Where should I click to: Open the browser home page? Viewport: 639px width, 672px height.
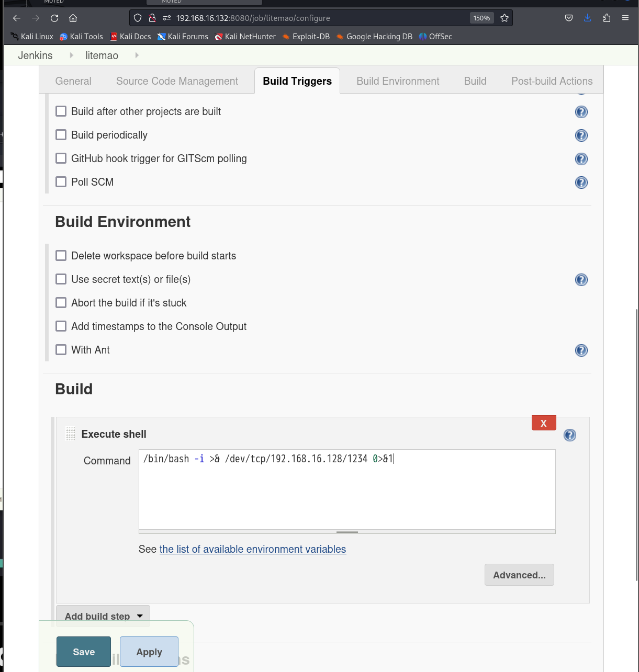[x=73, y=18]
